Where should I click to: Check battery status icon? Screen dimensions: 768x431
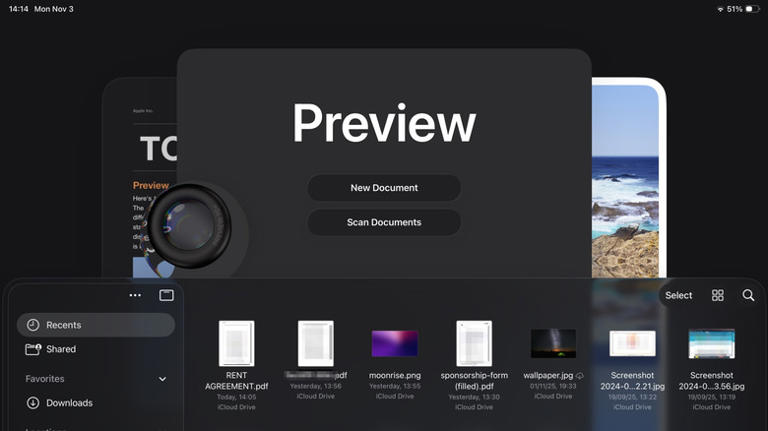click(752, 9)
